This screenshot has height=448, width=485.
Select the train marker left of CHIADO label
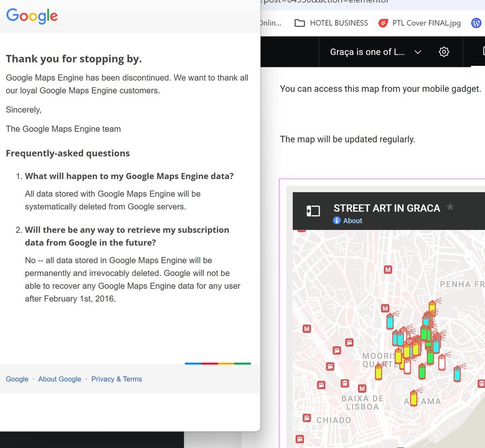[x=307, y=418]
